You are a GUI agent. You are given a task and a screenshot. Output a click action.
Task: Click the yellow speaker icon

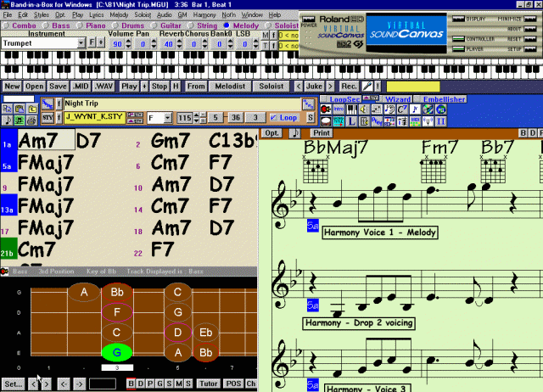(x=364, y=109)
